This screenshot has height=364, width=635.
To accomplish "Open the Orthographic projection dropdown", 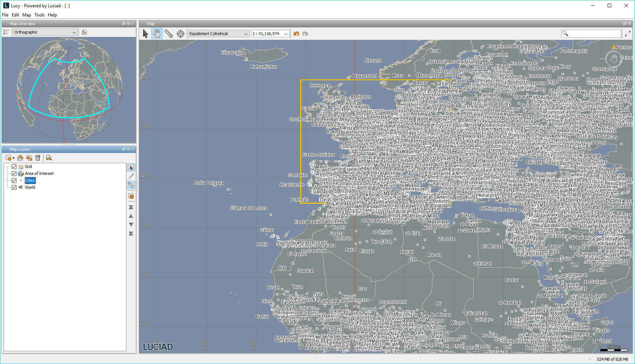I will coord(45,32).
